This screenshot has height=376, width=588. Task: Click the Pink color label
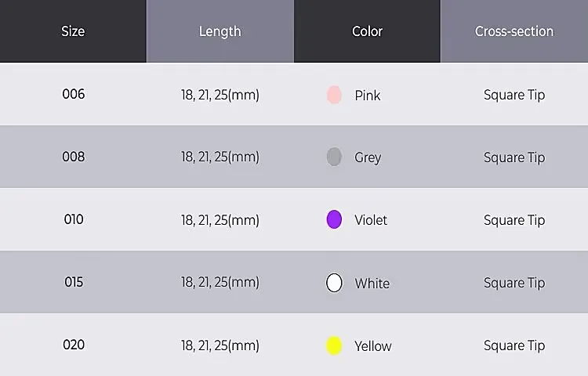coord(367,96)
